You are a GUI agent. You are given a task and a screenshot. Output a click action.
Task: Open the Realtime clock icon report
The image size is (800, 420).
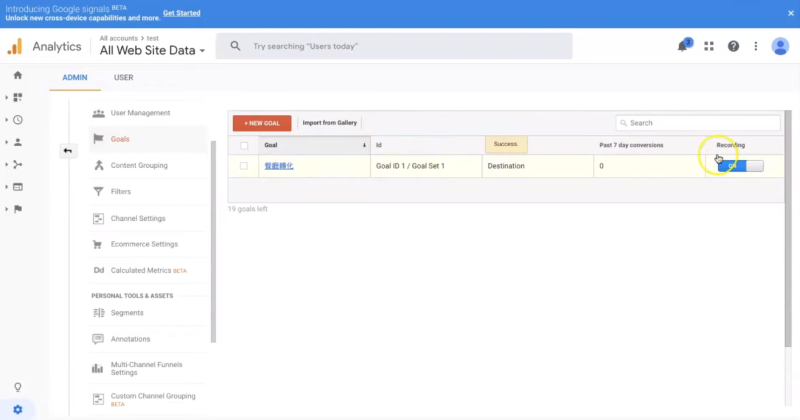click(18, 120)
